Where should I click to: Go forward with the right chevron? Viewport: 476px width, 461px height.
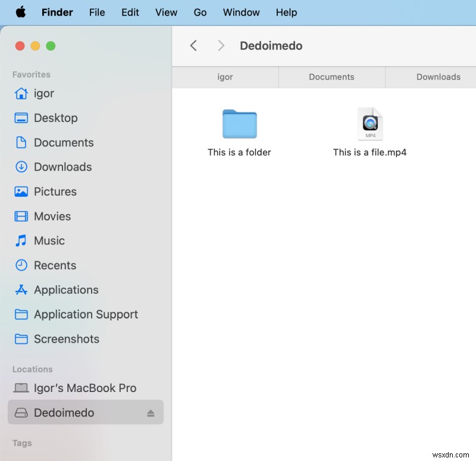[x=221, y=46]
